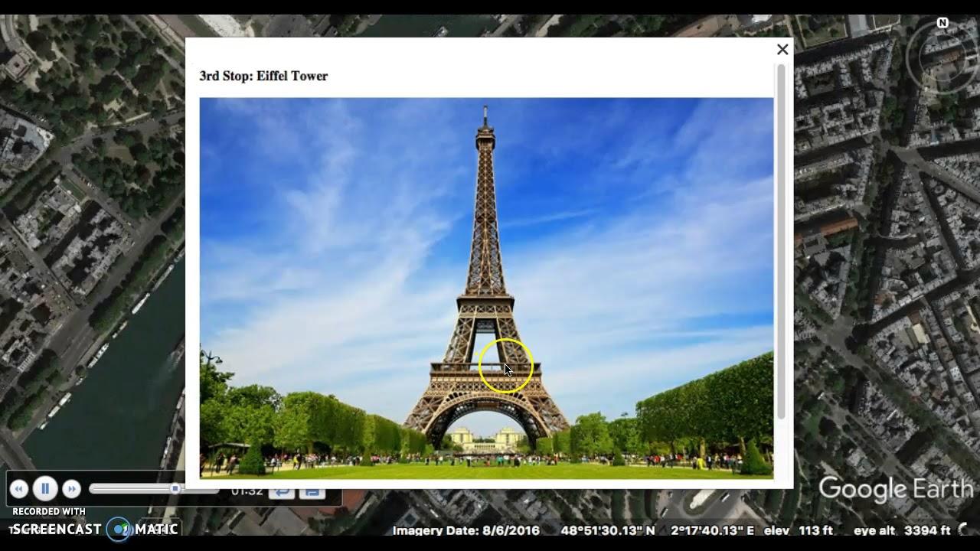This screenshot has width=980, height=551.
Task: Click the latitude 48°51'30.13" N readout
Action: tap(608, 530)
